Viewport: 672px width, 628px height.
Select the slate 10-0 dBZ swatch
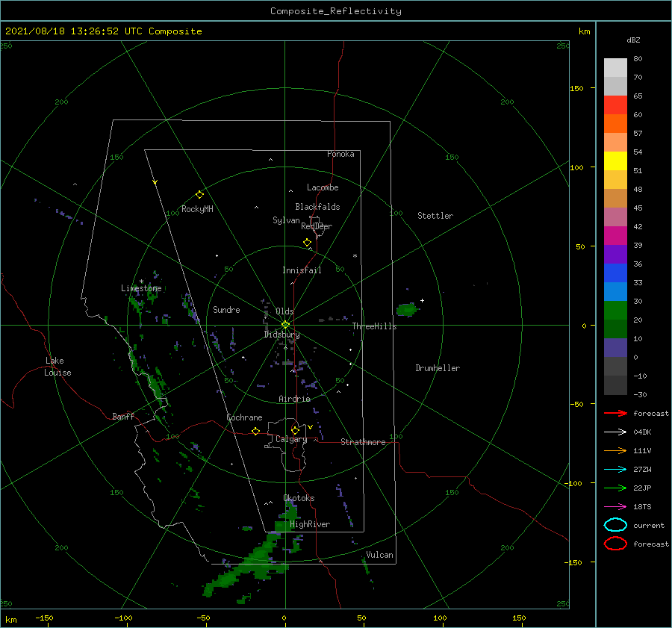615,348
